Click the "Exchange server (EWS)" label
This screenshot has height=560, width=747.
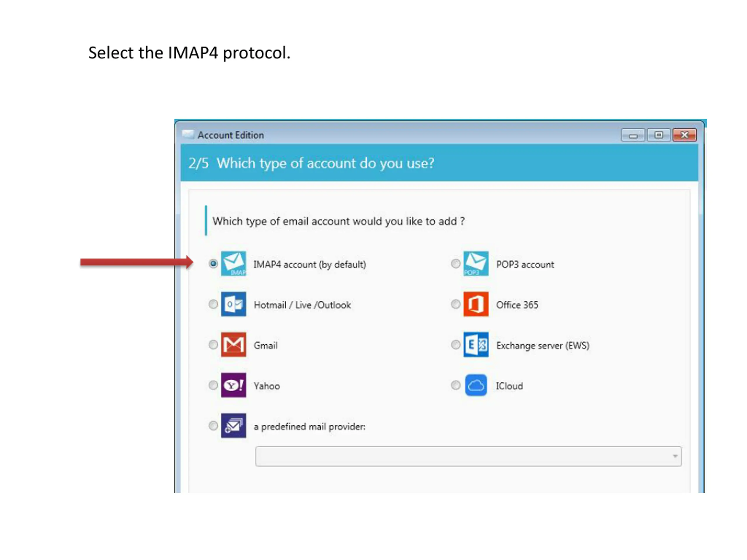pos(543,346)
